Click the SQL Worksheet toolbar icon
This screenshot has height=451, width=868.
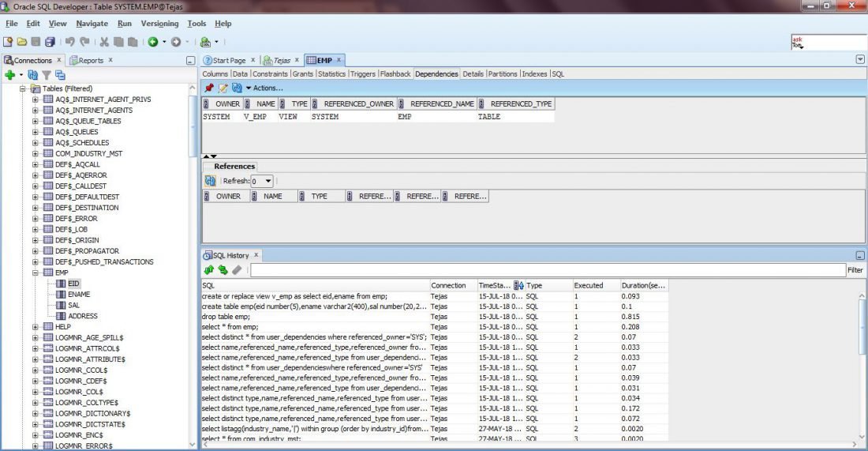point(205,42)
